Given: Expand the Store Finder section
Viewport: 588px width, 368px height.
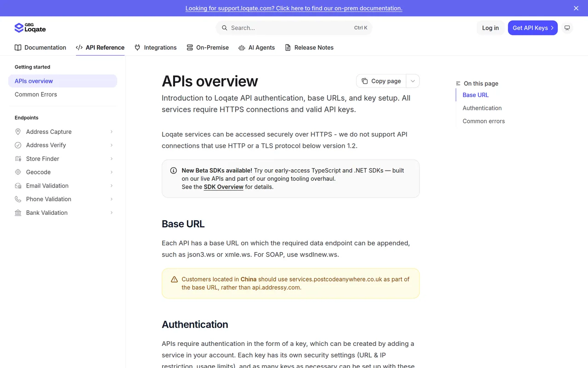Looking at the screenshot, I should click(111, 159).
